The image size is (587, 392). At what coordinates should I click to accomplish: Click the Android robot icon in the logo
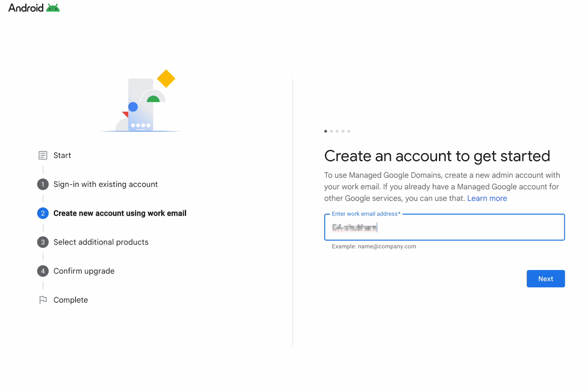pos(54,7)
